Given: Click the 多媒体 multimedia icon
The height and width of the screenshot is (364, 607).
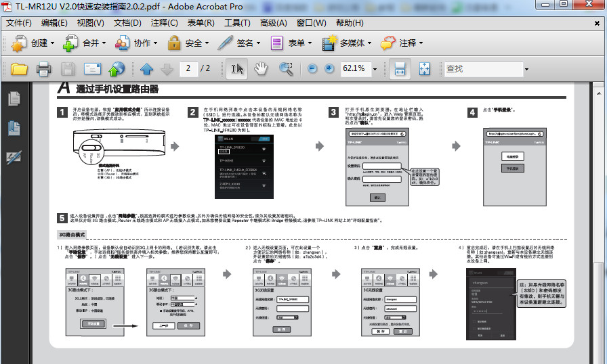Looking at the screenshot, I should 329,43.
